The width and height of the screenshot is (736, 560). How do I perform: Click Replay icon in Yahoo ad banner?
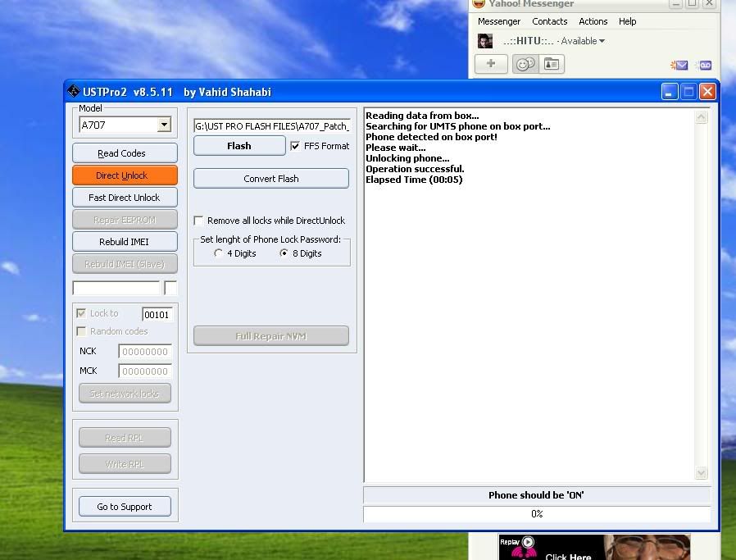[x=528, y=542]
